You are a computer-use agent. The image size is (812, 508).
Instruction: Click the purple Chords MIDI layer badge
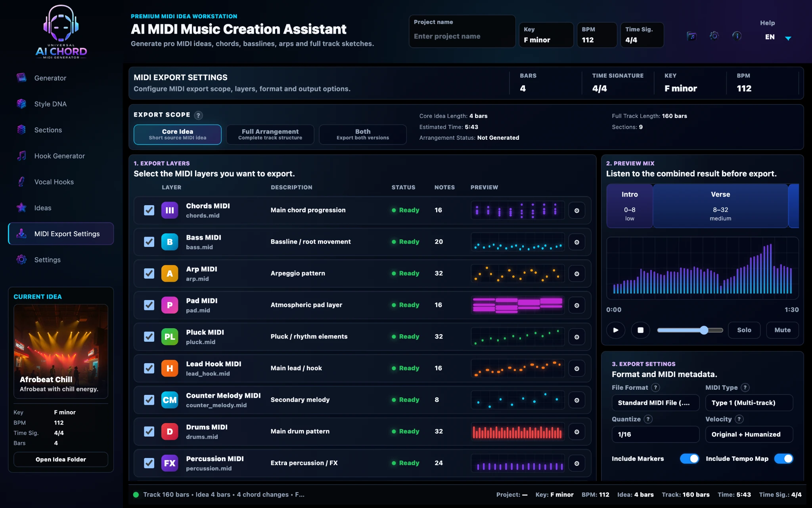(170, 210)
